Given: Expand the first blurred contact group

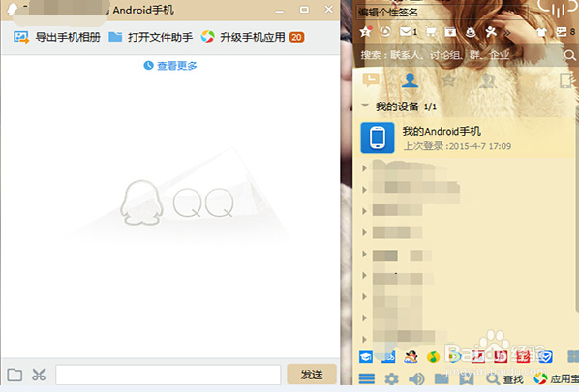Looking at the screenshot, I should [364, 168].
